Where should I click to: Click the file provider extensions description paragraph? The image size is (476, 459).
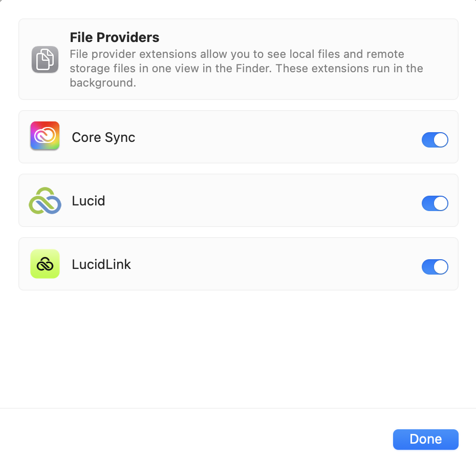246,68
